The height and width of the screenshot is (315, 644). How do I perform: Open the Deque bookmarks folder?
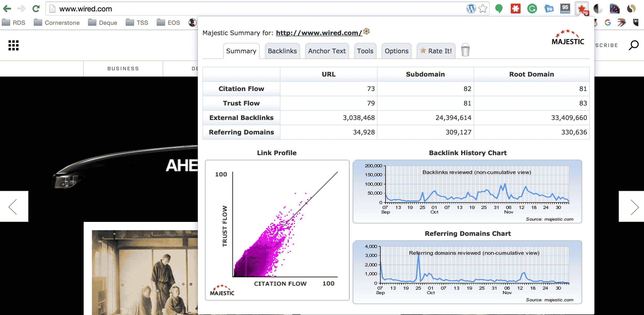tap(103, 23)
